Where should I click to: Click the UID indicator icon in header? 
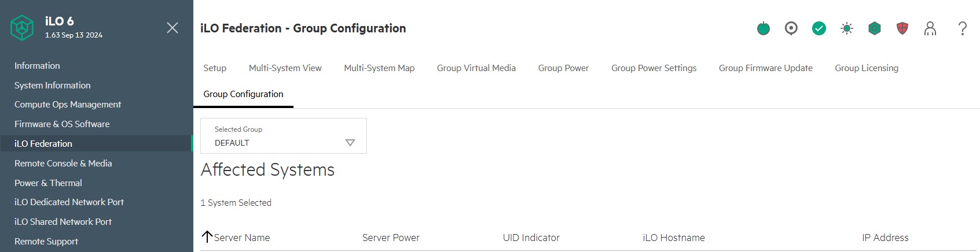[x=791, y=28]
